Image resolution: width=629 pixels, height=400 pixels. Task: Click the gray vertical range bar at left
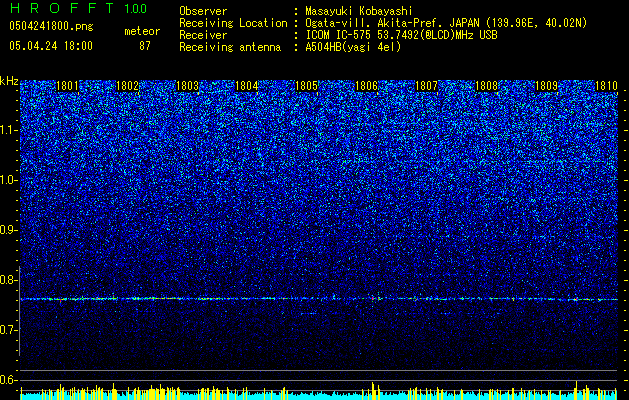(20, 311)
